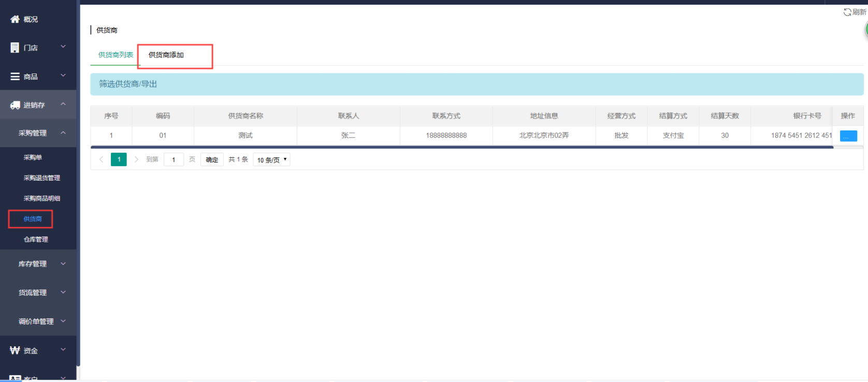The image size is (868, 382).
Task: Open 采购商品明细 in the sidebar
Action: 42,198
